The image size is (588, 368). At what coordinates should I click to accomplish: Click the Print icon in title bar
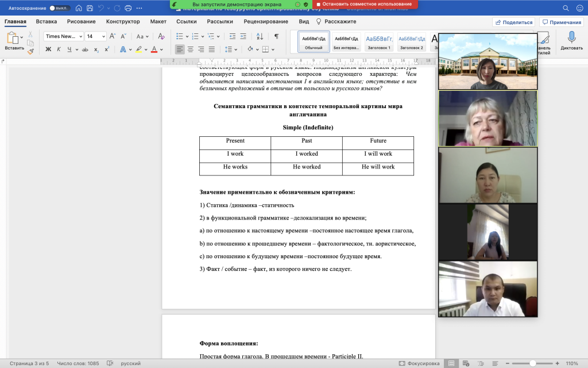pyautogui.click(x=128, y=9)
